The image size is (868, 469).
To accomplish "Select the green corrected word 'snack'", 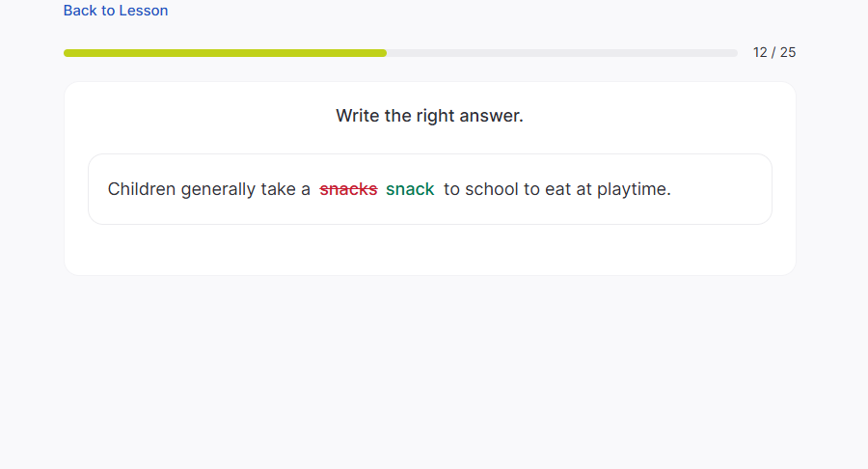I will click(x=410, y=189).
